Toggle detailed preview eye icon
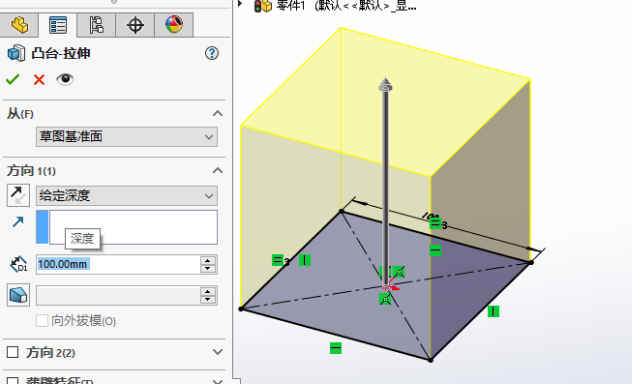This screenshot has width=632, height=384. 65,79
